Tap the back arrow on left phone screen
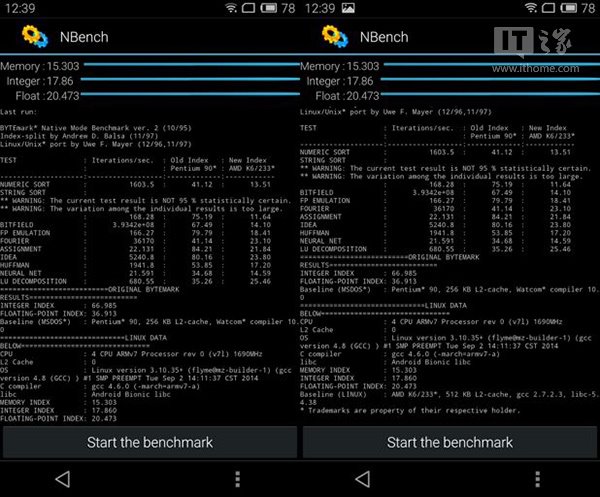The image size is (600, 497). 63,479
